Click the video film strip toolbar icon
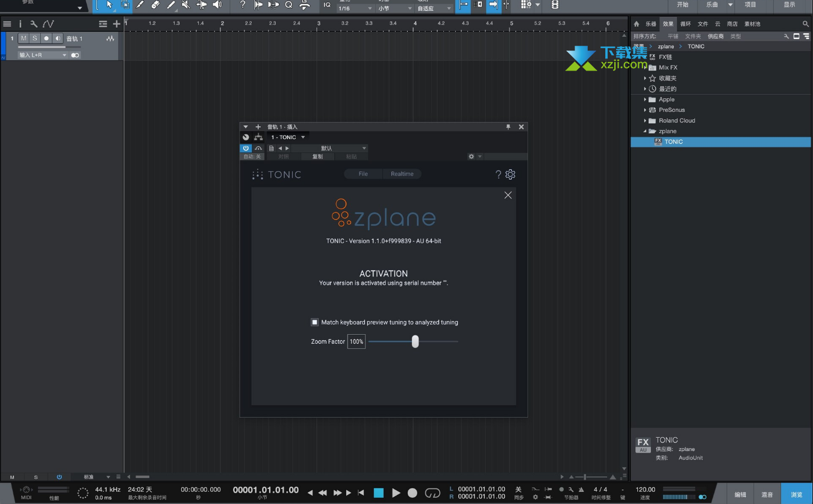813x504 pixels. point(555,5)
